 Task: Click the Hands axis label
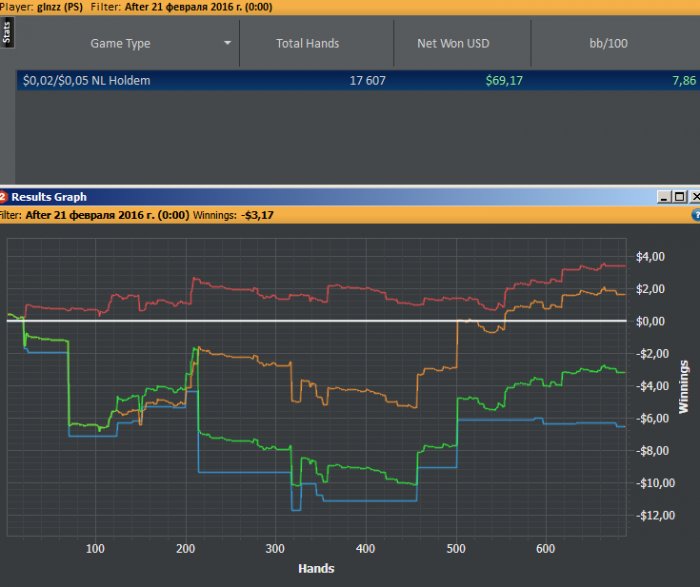pos(316,569)
